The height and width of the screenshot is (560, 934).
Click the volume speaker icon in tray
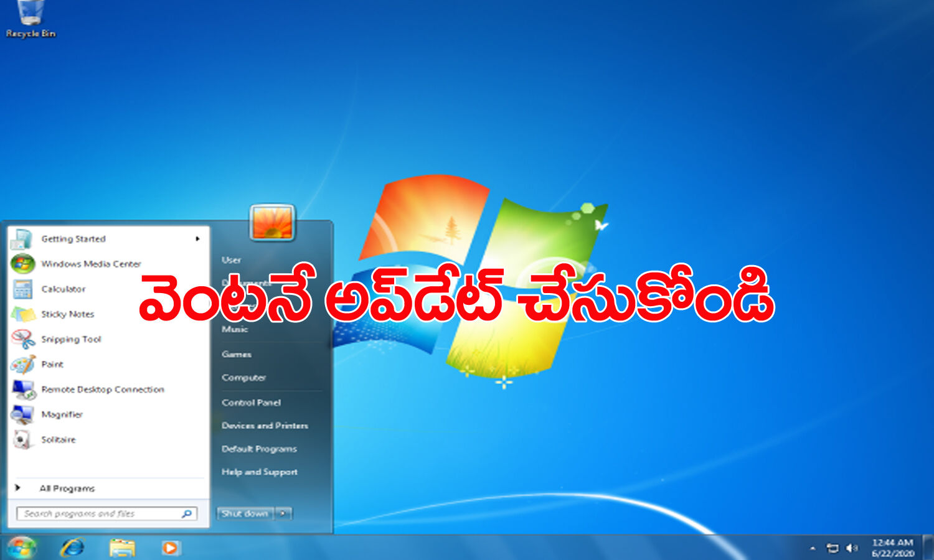click(852, 548)
